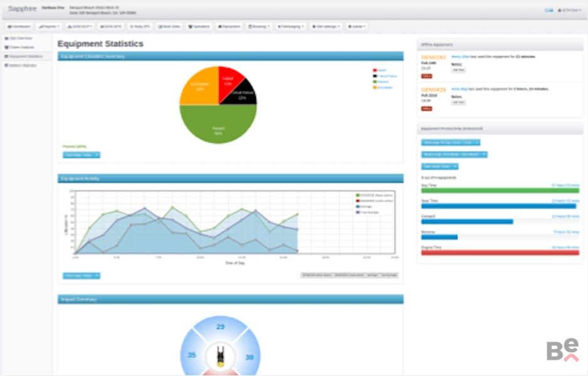
Task: Click the Reverse progress bar
Action: (x=500, y=238)
